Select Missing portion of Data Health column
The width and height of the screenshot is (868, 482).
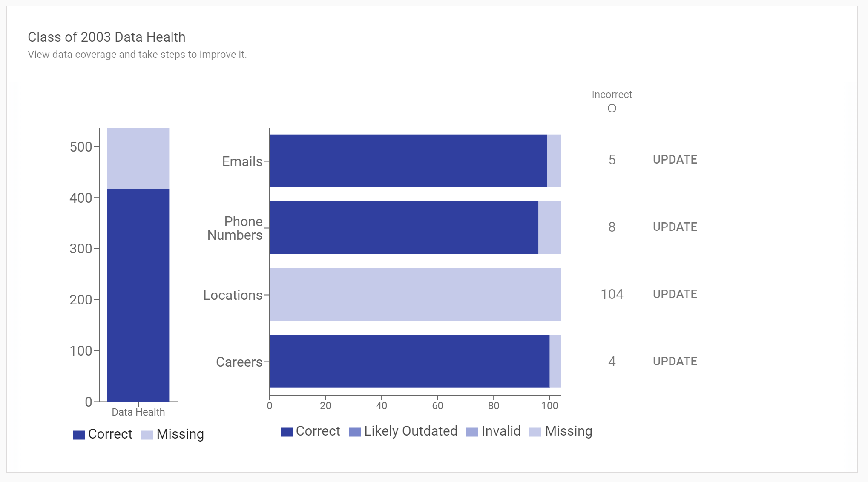click(x=138, y=158)
